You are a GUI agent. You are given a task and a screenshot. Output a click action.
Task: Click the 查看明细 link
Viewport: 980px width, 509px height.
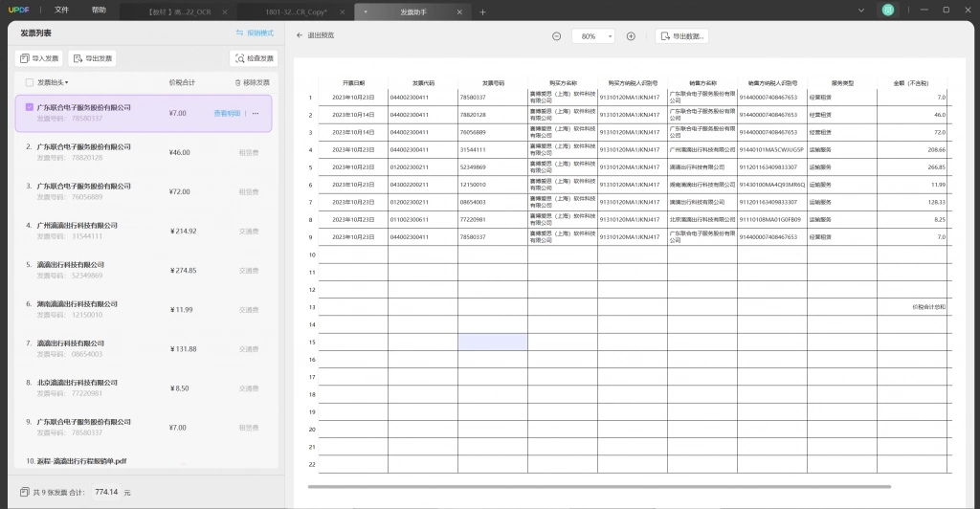point(227,113)
